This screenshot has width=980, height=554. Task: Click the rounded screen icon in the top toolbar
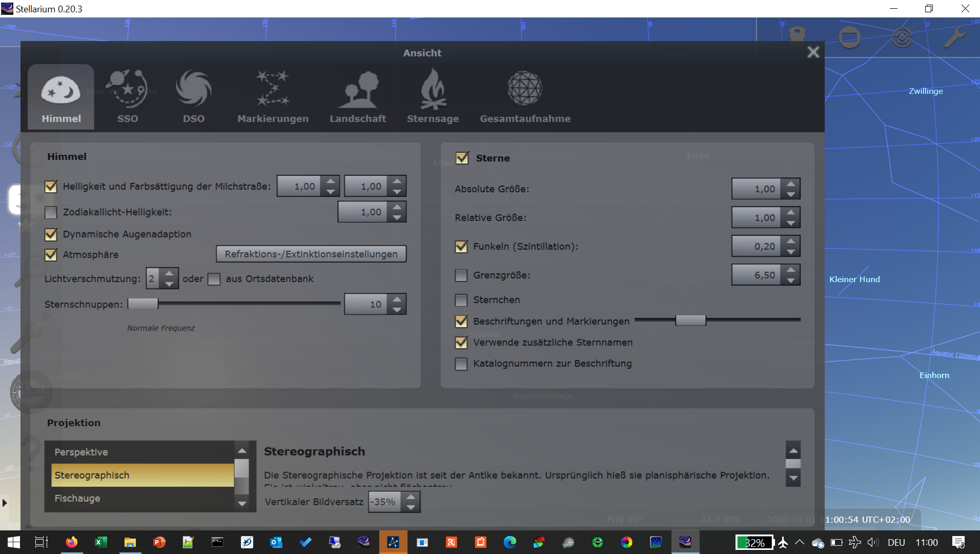(x=849, y=37)
